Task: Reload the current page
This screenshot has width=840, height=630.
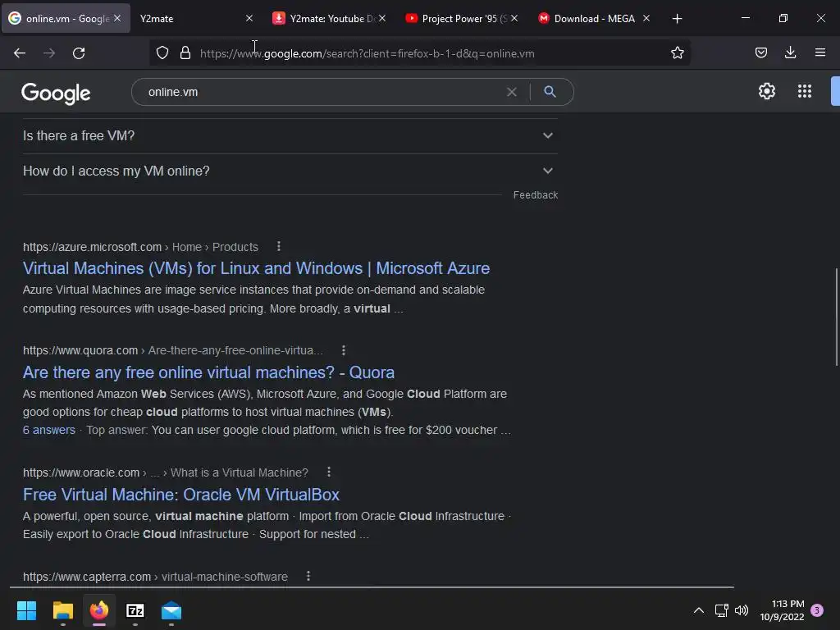Action: tap(79, 53)
